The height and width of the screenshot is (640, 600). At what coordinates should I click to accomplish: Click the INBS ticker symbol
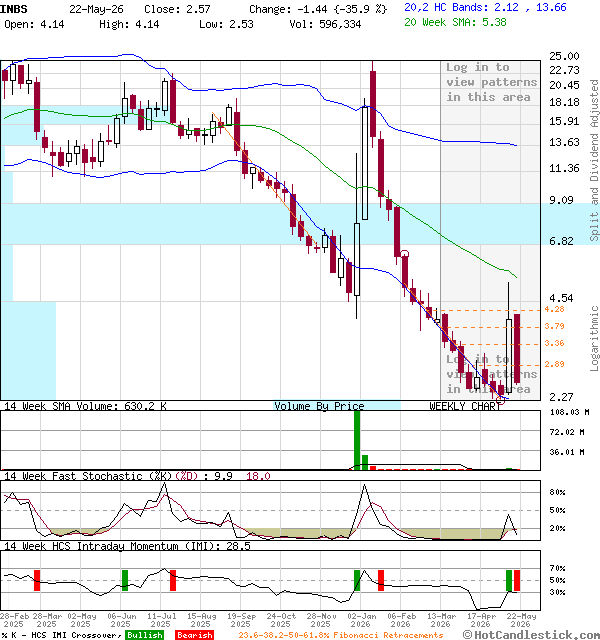pyautogui.click(x=14, y=9)
